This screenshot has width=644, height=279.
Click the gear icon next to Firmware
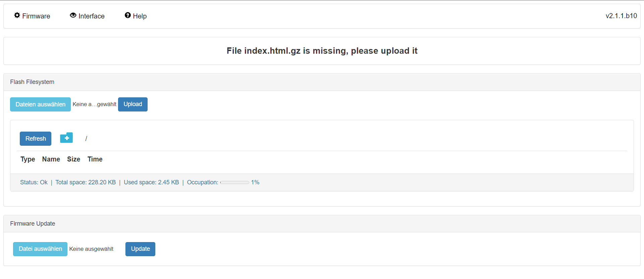click(17, 15)
